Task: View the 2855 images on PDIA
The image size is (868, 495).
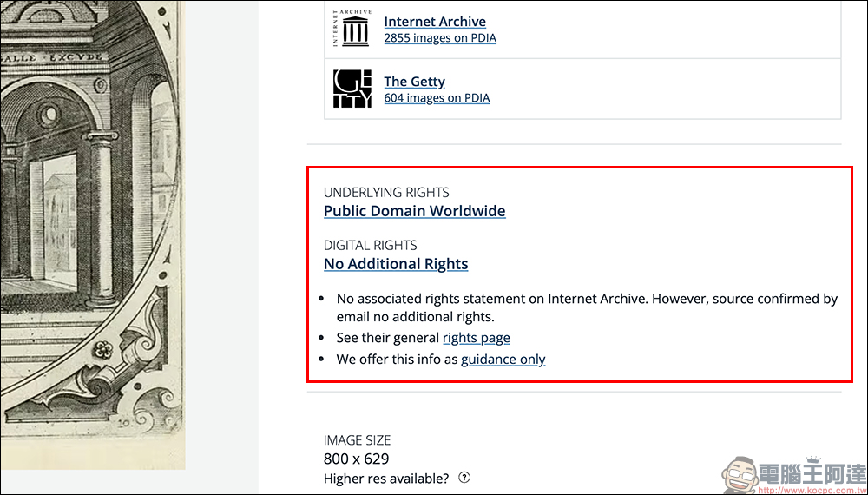Action: coord(440,38)
